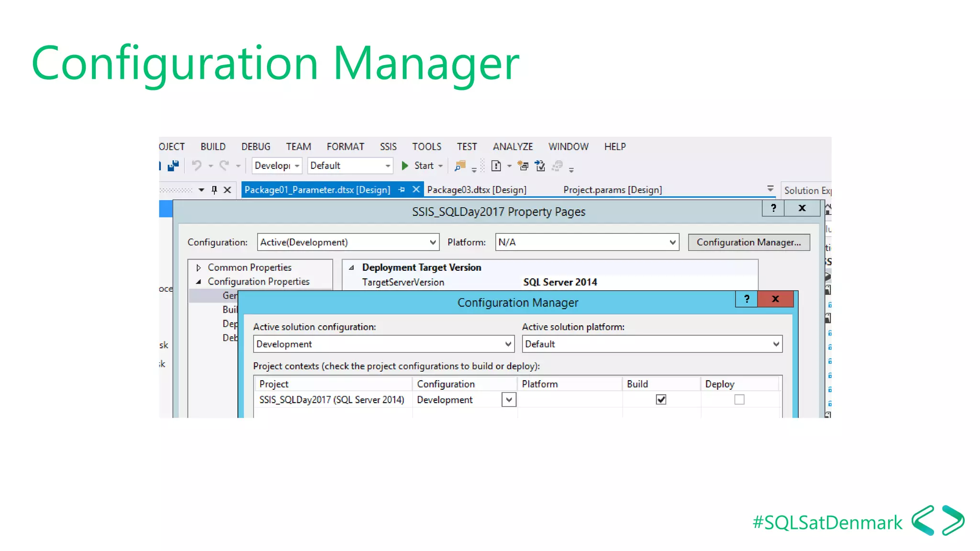This screenshot has width=980, height=551.
Task: Open the BUILD menu
Action: tap(213, 146)
